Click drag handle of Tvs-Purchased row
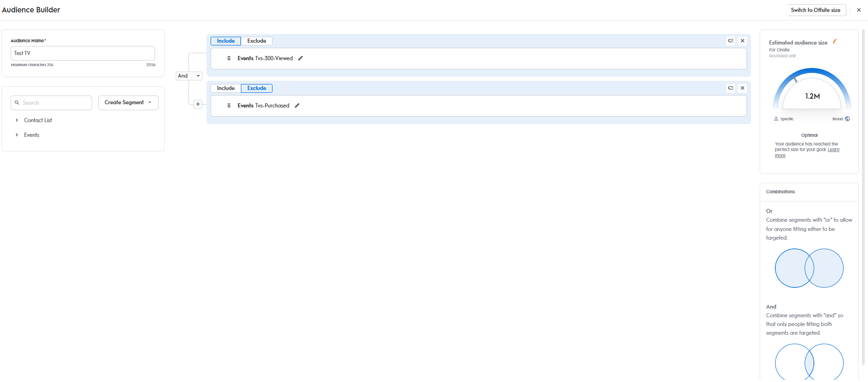Viewport: 868px width, 382px height. pos(229,106)
